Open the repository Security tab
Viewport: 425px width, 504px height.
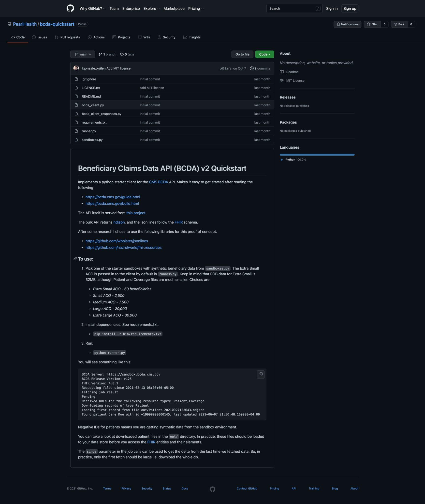(x=167, y=37)
